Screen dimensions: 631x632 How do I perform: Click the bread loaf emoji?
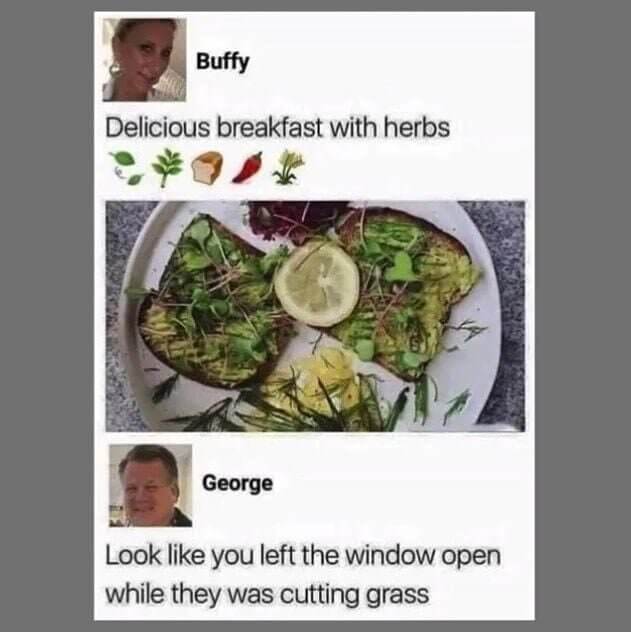coord(207,168)
